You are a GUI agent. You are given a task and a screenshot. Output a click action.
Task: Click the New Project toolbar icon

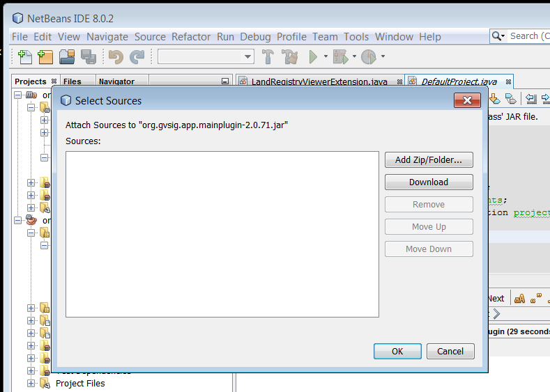tap(46, 57)
